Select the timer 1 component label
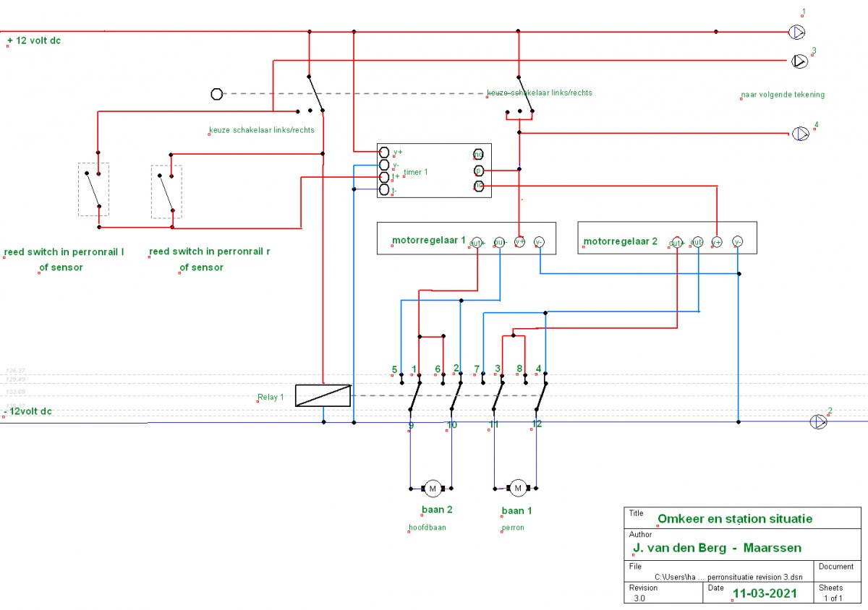 click(415, 172)
